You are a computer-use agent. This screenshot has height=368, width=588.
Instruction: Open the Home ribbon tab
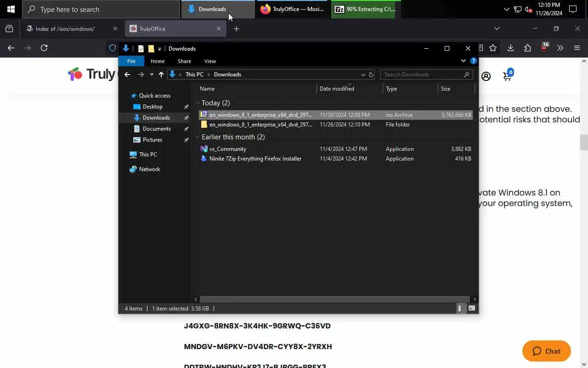[158, 61]
